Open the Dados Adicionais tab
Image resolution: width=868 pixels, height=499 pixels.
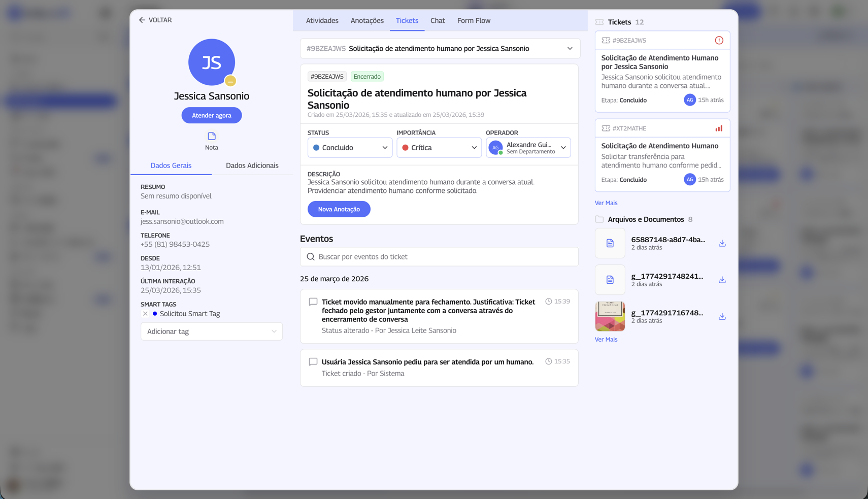tap(252, 165)
